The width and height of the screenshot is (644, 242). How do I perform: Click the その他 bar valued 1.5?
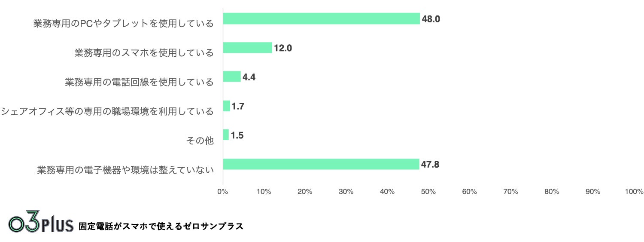click(226, 135)
